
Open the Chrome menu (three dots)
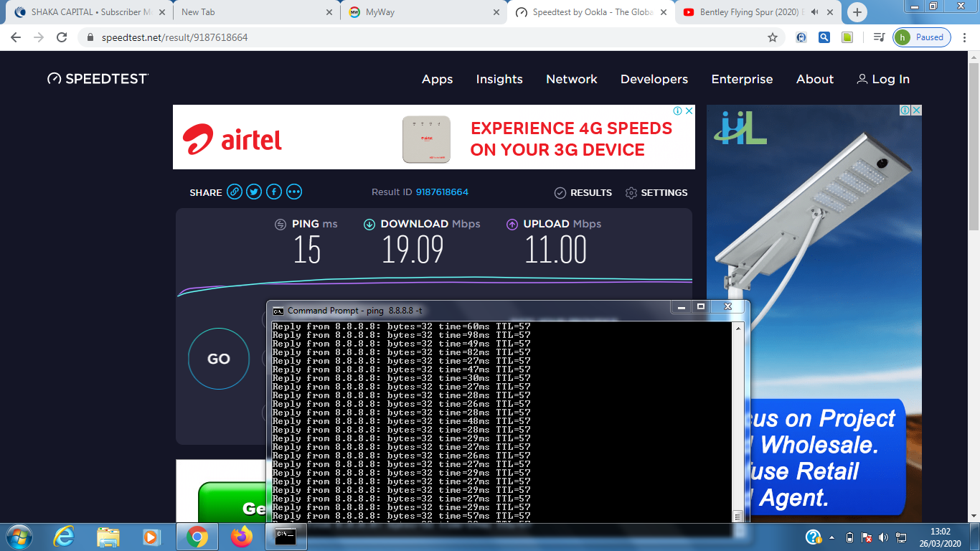pyautogui.click(x=965, y=37)
